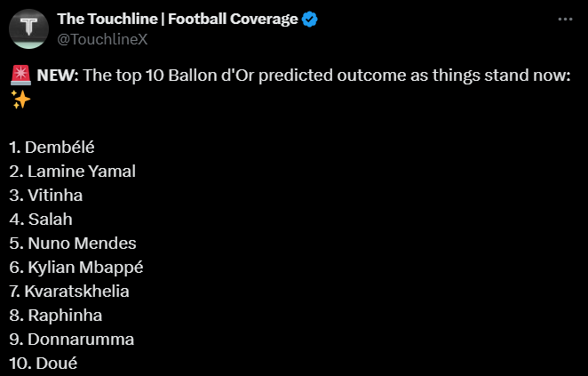Click list entry 10. Doué

coord(44,364)
